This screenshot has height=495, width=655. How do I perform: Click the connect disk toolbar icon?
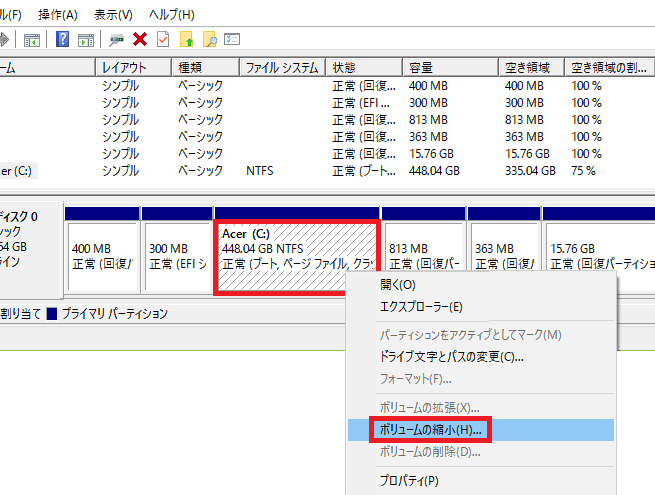pos(117,40)
